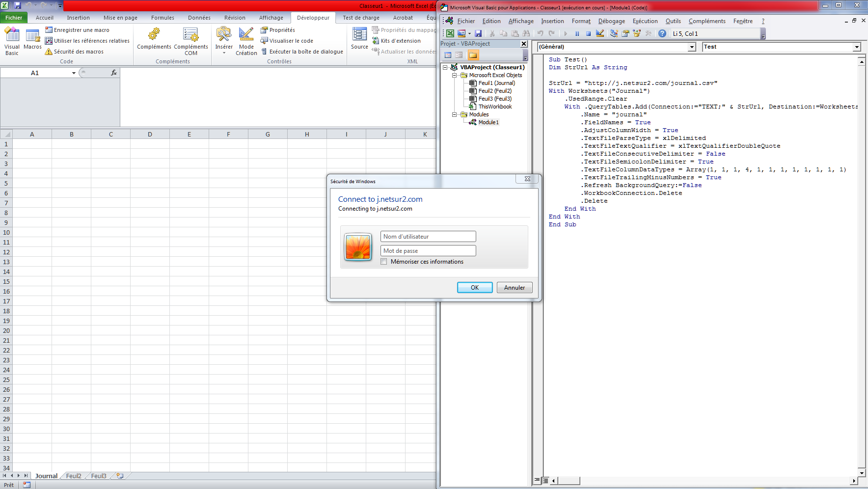This screenshot has width=868, height=489.
Task: Open Explorateur de projets icon in VBA toolbar
Action: click(x=614, y=33)
